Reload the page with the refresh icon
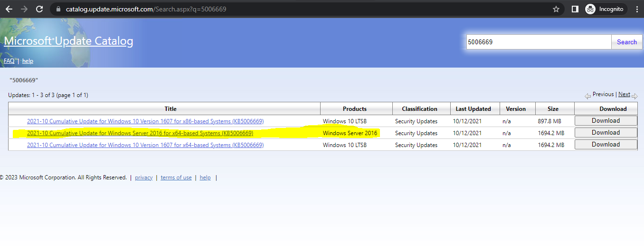 tap(39, 9)
